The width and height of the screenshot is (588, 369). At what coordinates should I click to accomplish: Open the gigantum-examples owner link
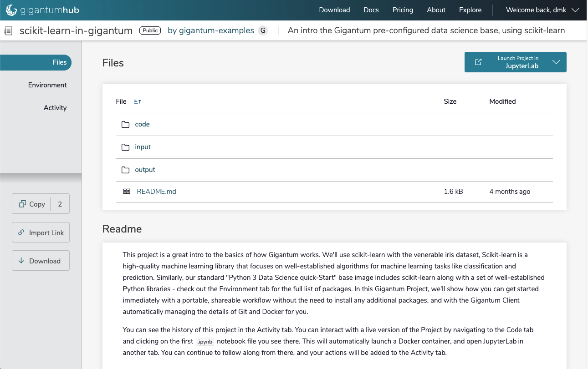point(211,30)
